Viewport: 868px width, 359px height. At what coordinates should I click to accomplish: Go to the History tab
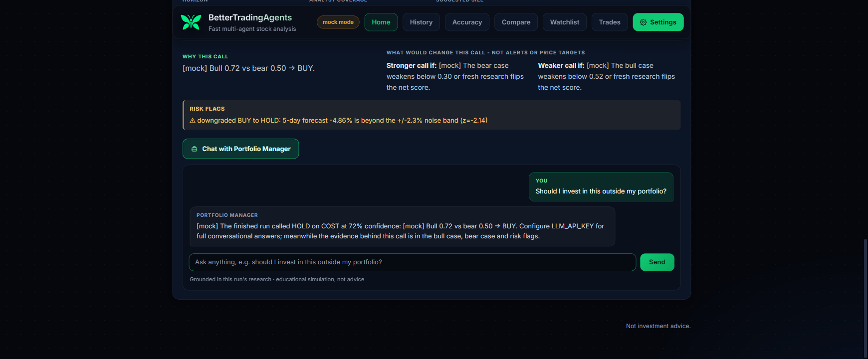[421, 22]
